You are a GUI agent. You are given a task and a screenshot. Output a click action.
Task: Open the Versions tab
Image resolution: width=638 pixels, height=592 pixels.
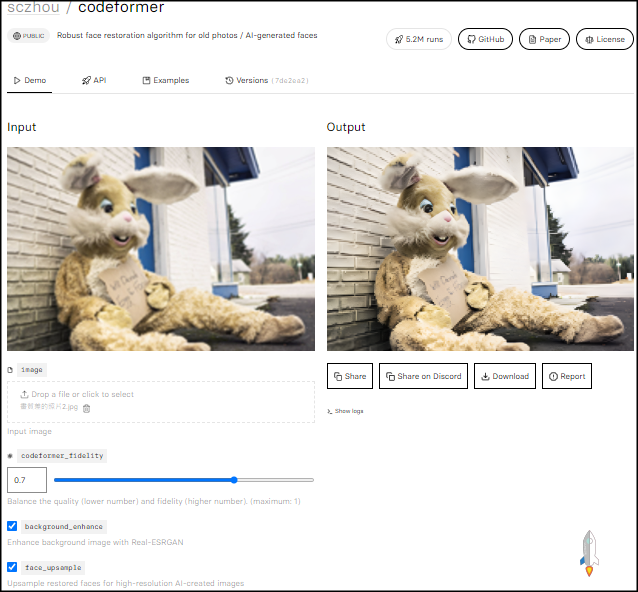267,81
